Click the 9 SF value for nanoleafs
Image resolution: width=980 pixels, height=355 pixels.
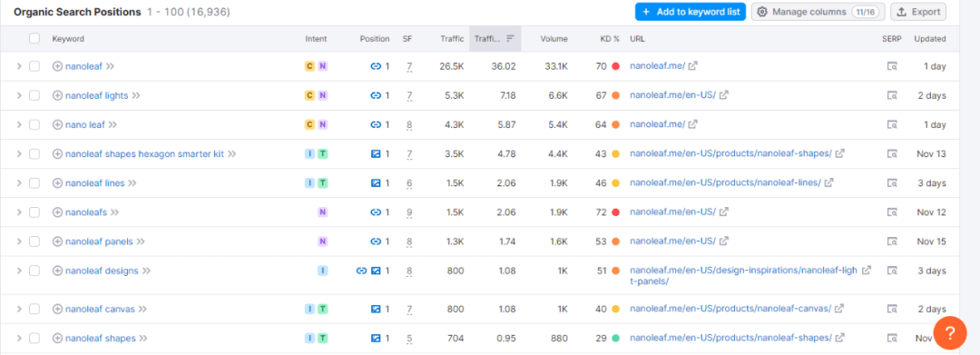[409, 212]
